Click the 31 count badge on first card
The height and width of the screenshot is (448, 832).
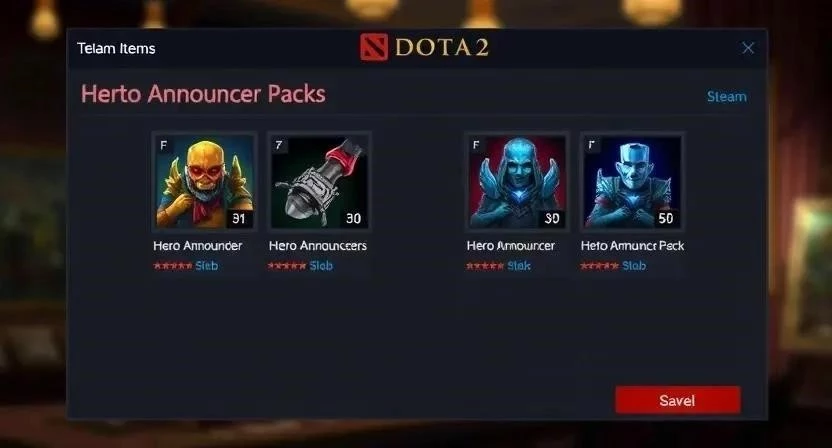click(x=239, y=218)
